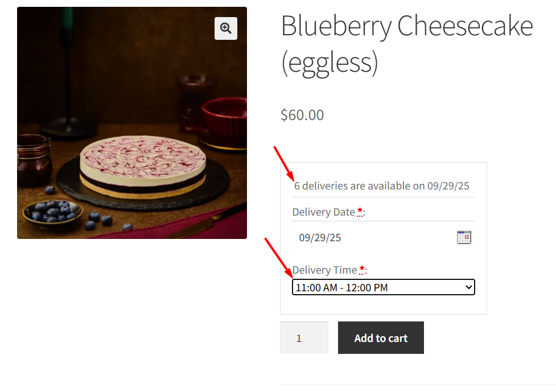Click the required asterisk beside Delivery Time
The image size is (556, 392).
[x=362, y=270]
